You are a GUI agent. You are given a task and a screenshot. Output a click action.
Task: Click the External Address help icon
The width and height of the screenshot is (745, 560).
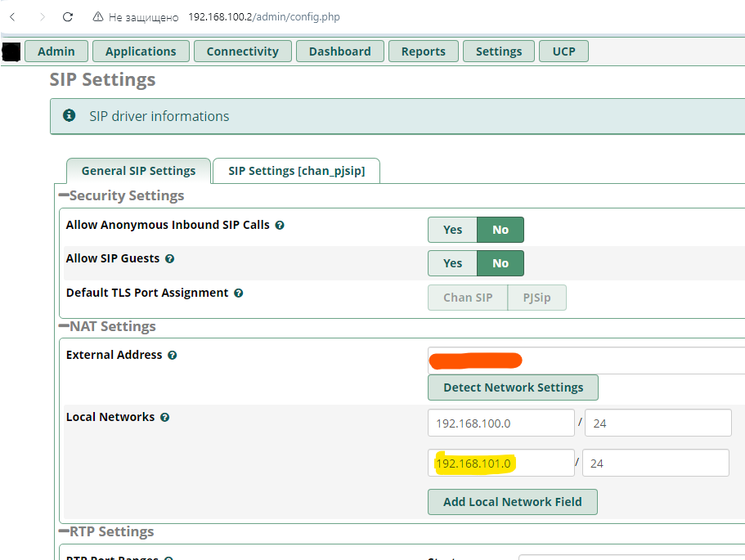point(173,355)
